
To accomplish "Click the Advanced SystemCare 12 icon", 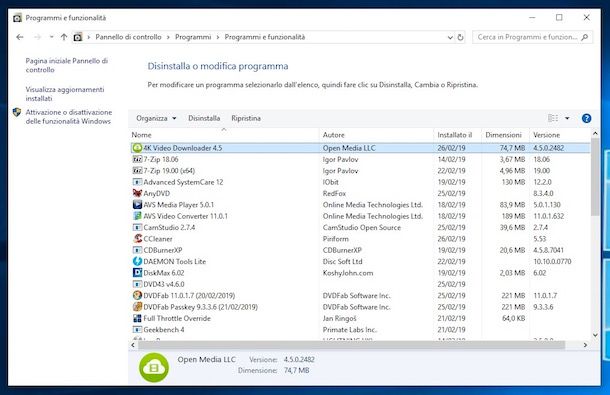I will tap(137, 182).
